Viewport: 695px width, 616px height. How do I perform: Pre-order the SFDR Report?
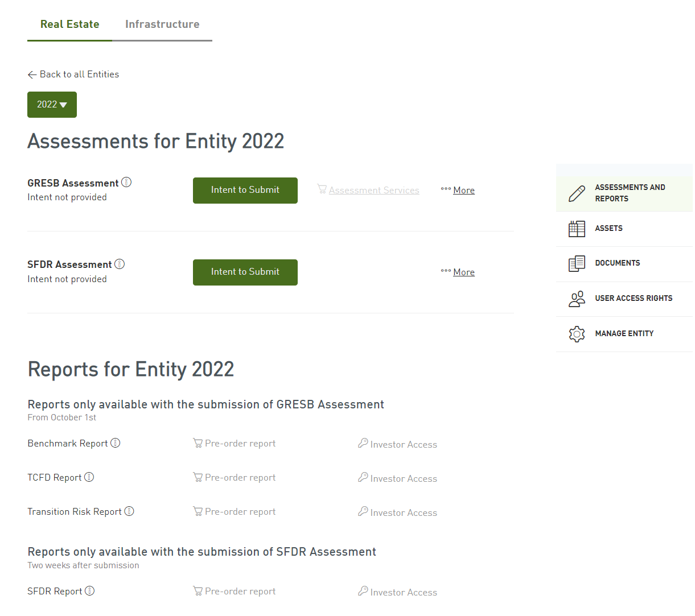[240, 592]
